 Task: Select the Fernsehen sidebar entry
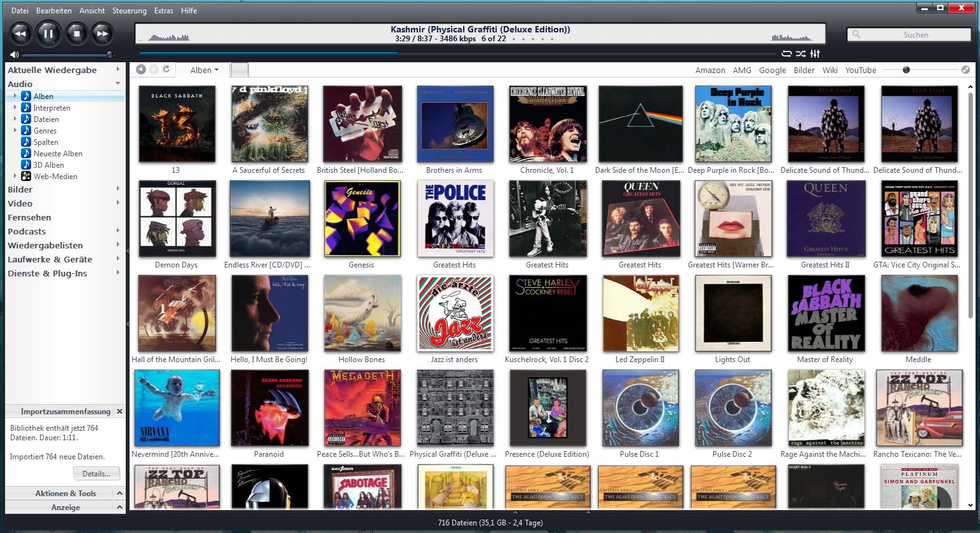click(x=29, y=217)
